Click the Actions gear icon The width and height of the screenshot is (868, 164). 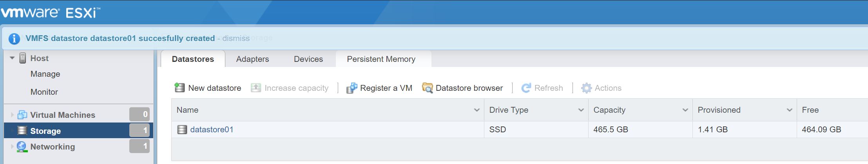586,88
